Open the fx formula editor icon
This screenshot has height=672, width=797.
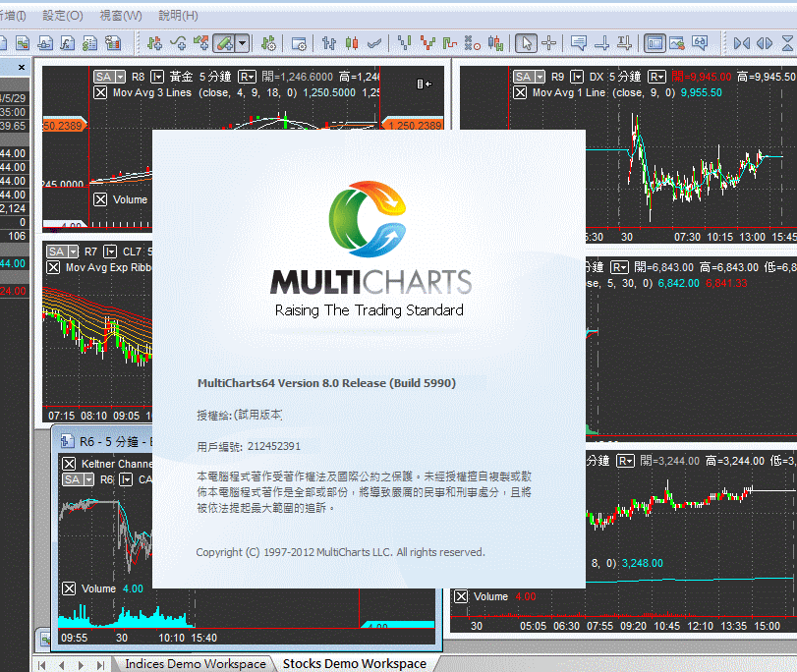(x=68, y=43)
